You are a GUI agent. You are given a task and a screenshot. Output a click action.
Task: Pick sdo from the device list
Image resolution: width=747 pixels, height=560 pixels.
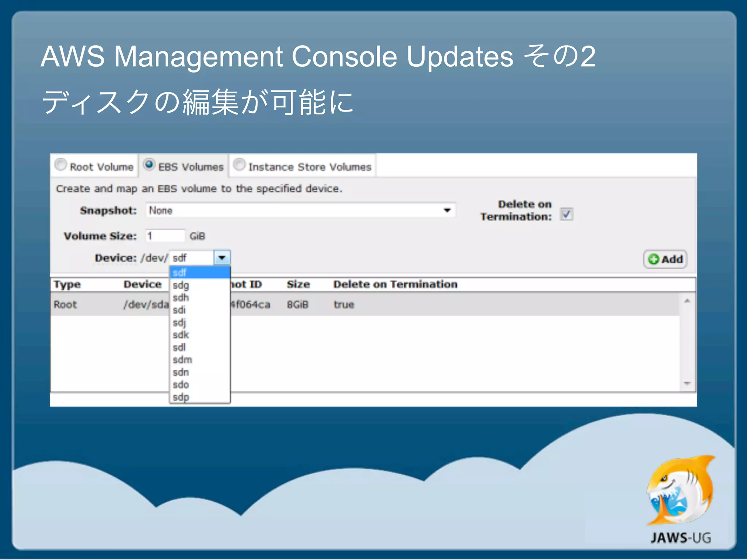pyautogui.click(x=200, y=385)
